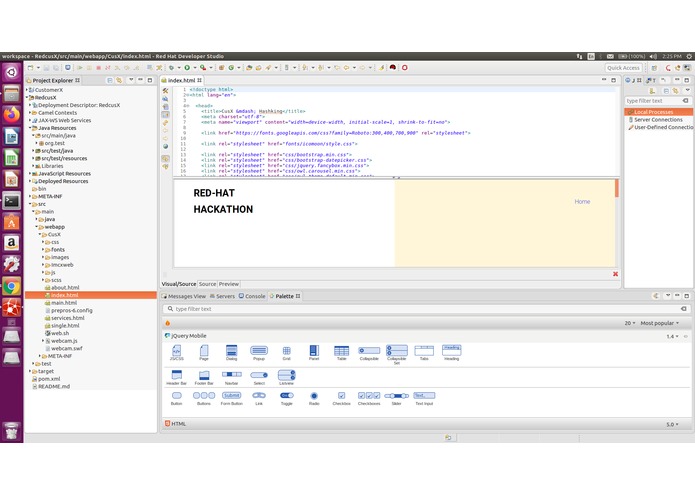Image resolution: width=695 pixels, height=494 pixels.
Task: Open Firefox from the Ubuntu launcher
Action: 12,115
